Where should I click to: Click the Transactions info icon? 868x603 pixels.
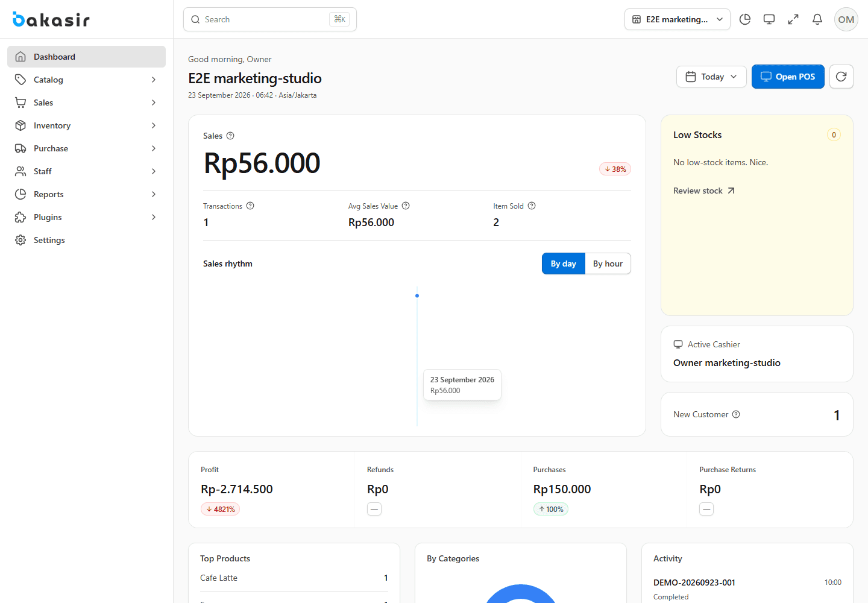[x=250, y=206]
